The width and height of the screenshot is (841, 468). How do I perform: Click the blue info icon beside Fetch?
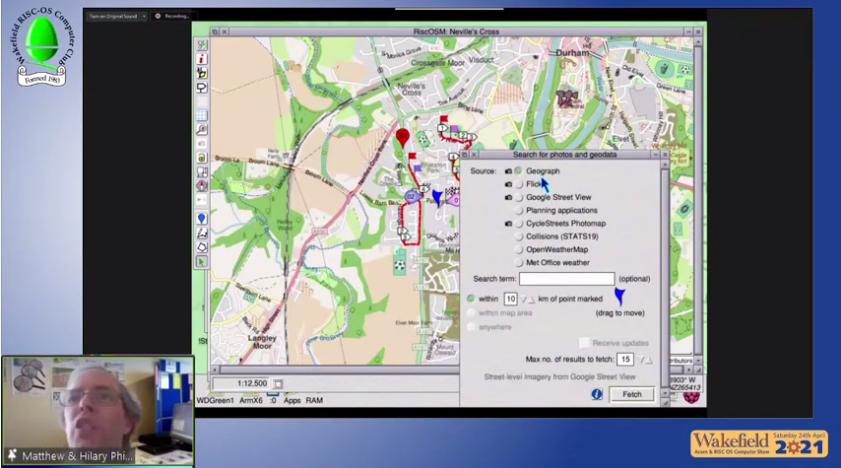tap(596, 394)
